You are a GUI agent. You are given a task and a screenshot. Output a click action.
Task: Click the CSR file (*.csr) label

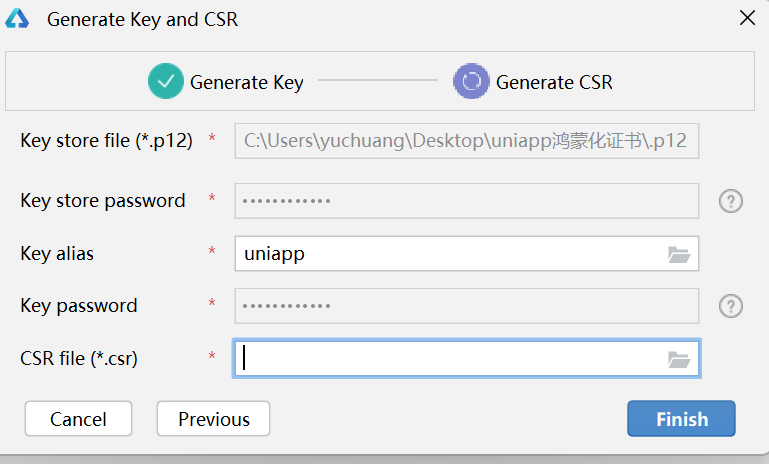tap(79, 359)
